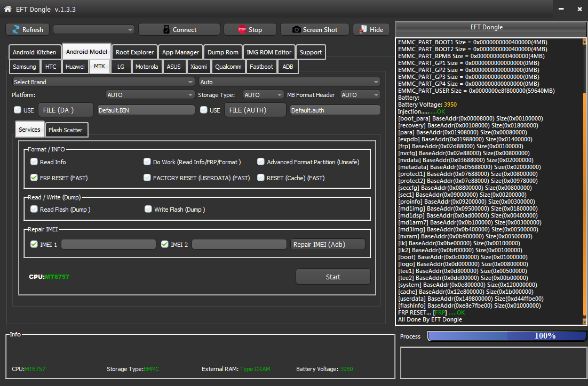Uncheck FRP RESET (FAST) checkbox
The image size is (588, 386).
[34, 178]
